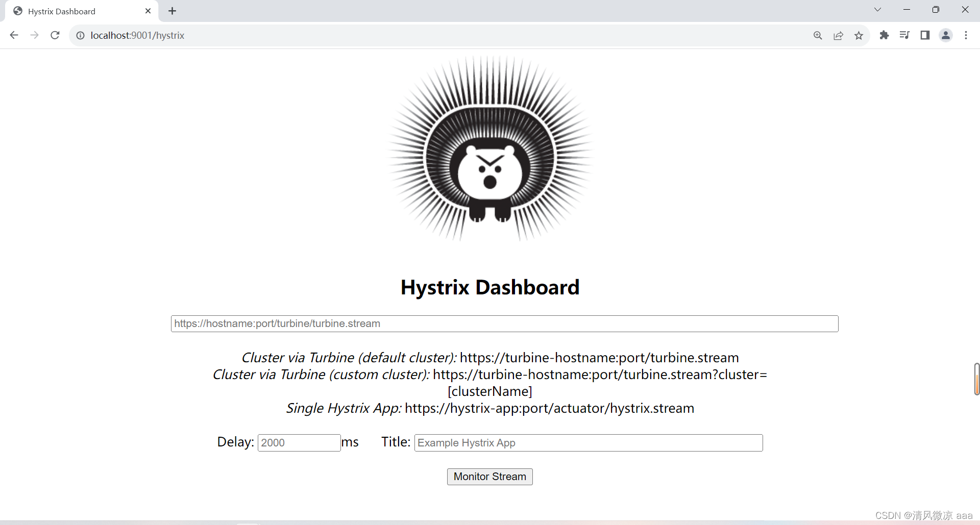The height and width of the screenshot is (525, 980).
Task: Click the 'ms' unit label
Action: click(350, 442)
